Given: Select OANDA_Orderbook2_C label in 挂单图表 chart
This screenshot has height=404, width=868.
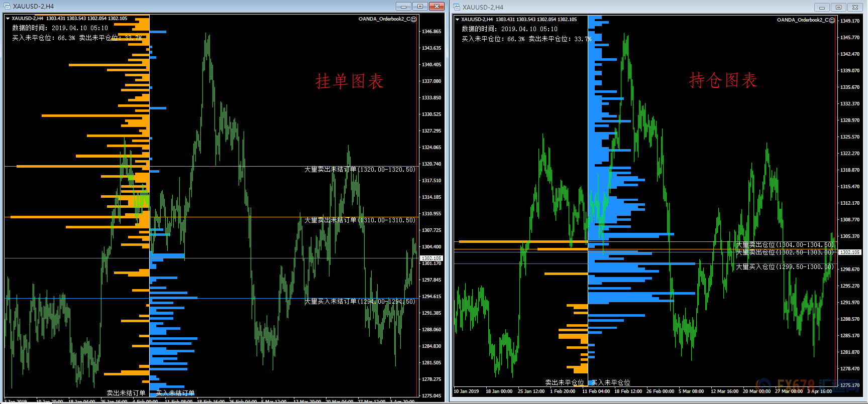Looking at the screenshot, I should tap(384, 19).
